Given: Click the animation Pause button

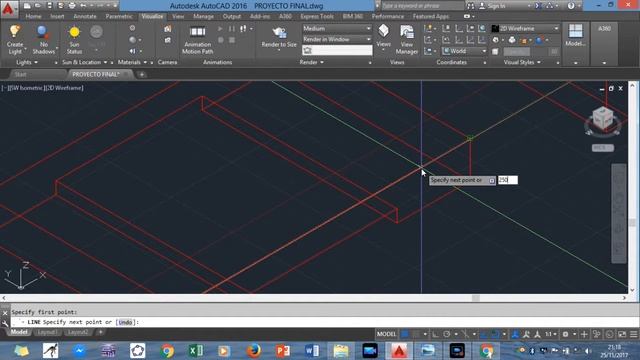Looking at the screenshot, I should [232, 29].
